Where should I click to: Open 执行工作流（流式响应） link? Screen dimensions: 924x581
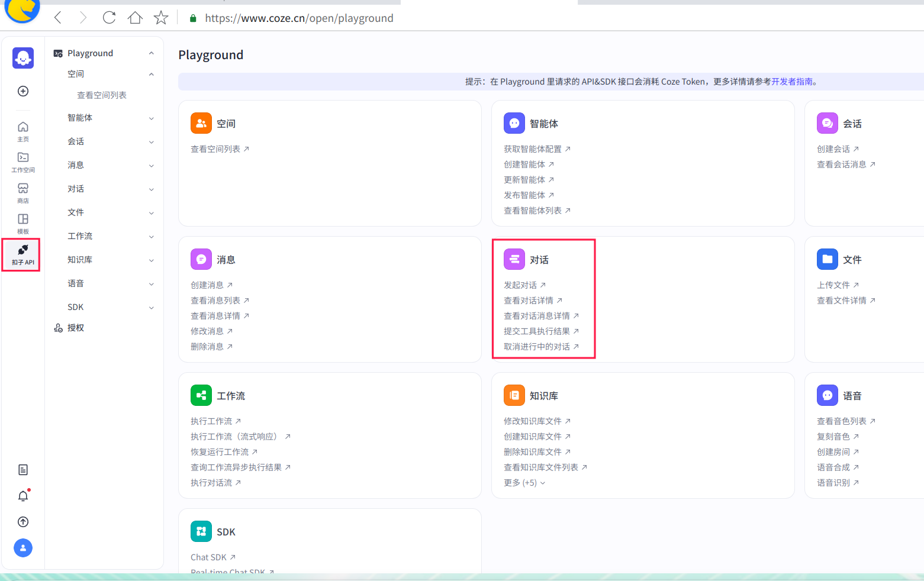tap(240, 437)
